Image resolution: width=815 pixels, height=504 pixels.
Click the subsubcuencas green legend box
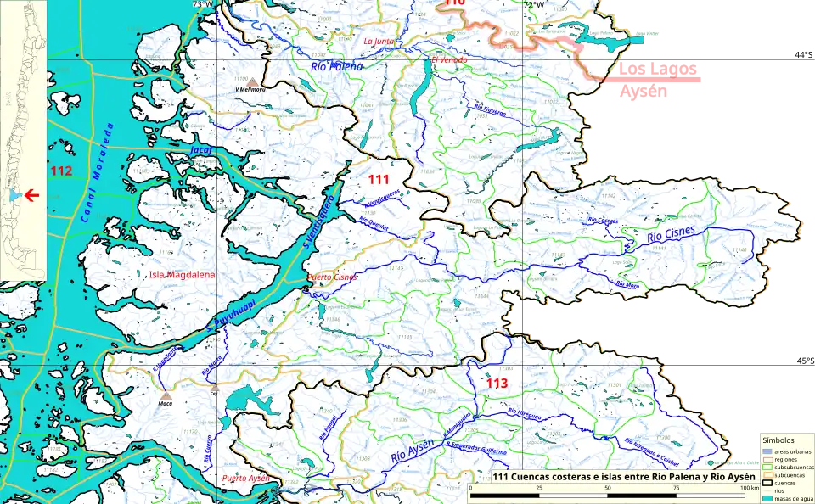pyautogui.click(x=767, y=467)
